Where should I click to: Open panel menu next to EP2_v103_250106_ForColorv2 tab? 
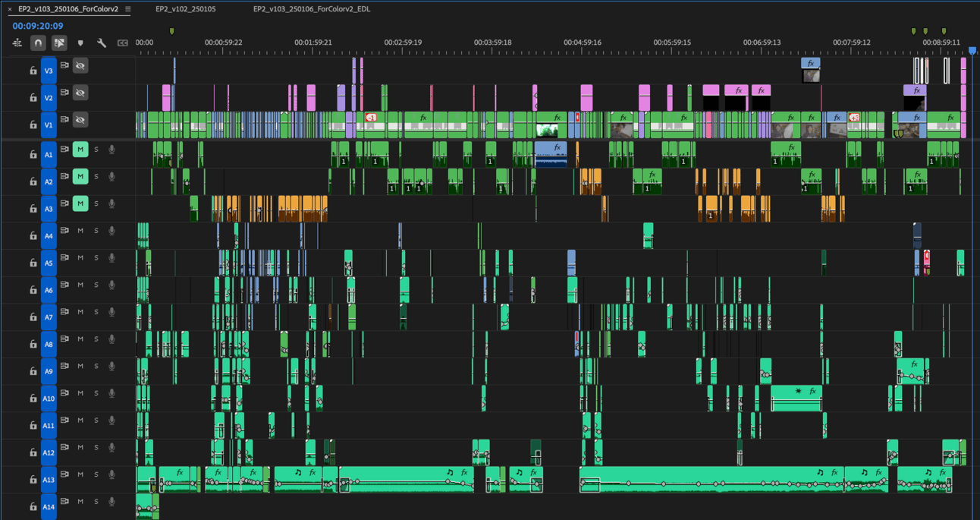(127, 9)
